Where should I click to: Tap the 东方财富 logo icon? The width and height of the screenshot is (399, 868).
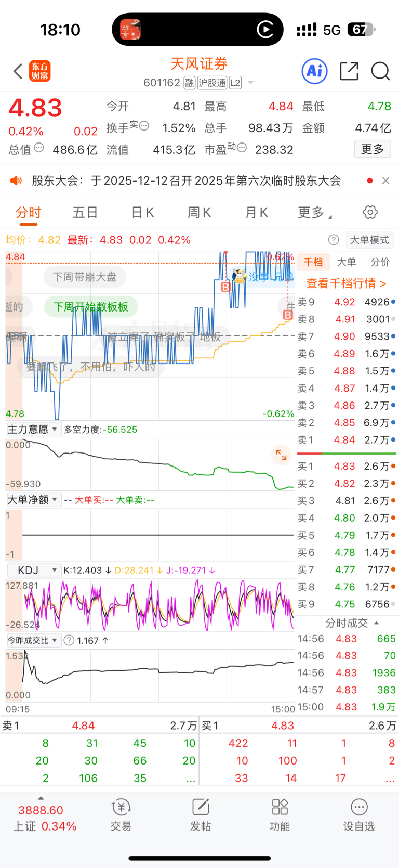point(40,71)
